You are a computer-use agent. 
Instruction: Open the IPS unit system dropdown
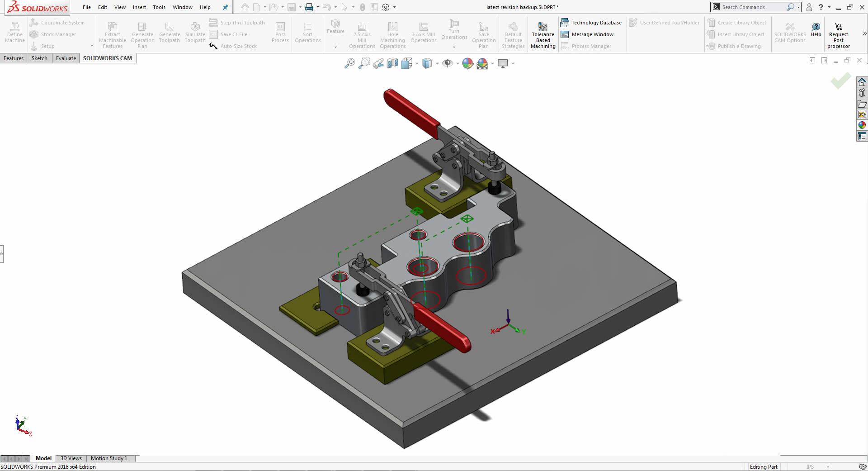pos(828,467)
